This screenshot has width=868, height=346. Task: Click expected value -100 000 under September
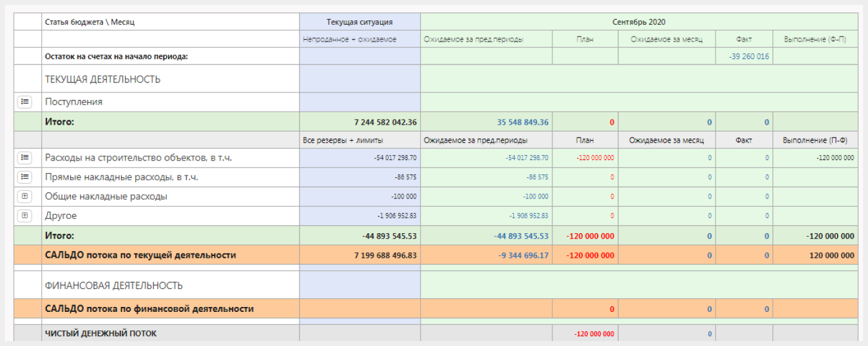click(x=536, y=197)
